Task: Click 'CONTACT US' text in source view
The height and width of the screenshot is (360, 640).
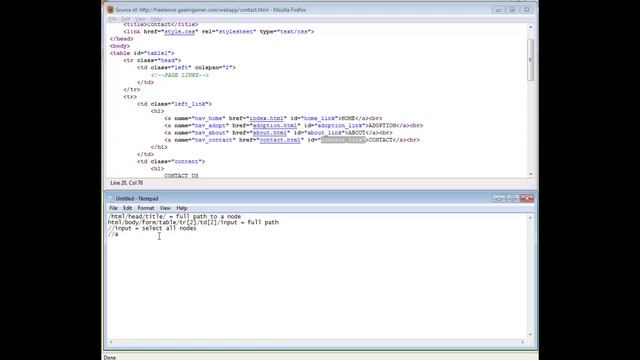Action: point(181,176)
